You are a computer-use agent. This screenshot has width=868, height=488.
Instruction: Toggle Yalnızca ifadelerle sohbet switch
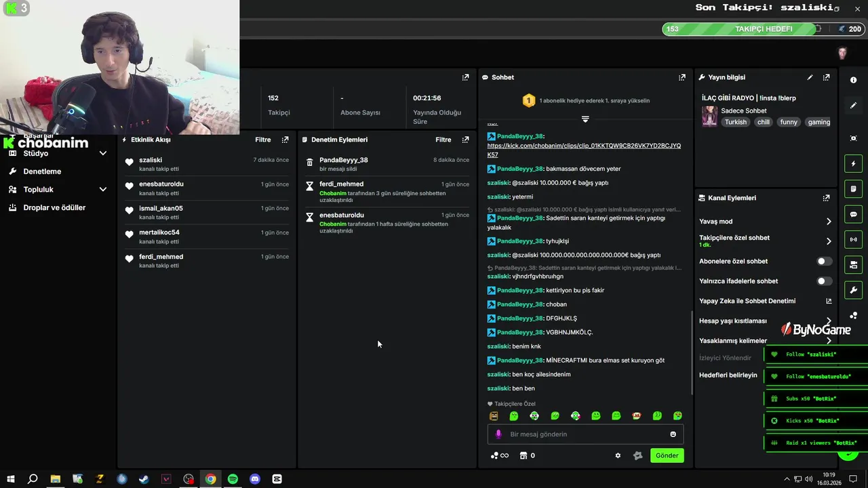click(824, 281)
